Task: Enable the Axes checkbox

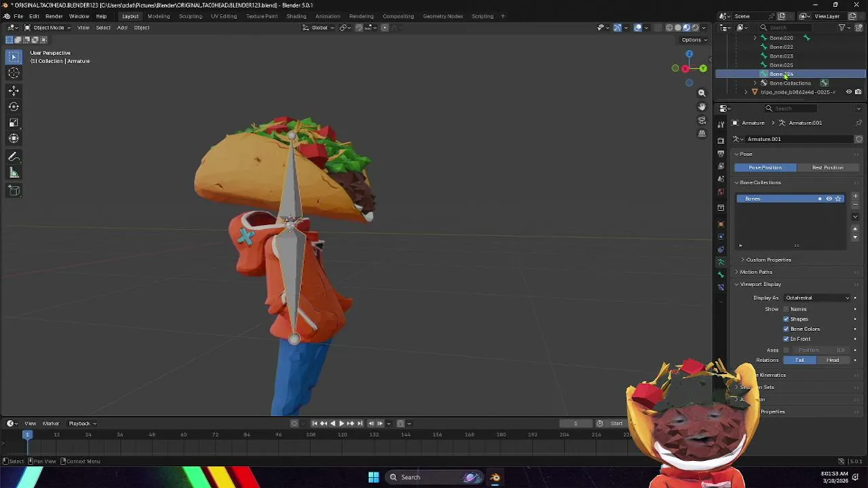Action: pyautogui.click(x=787, y=350)
